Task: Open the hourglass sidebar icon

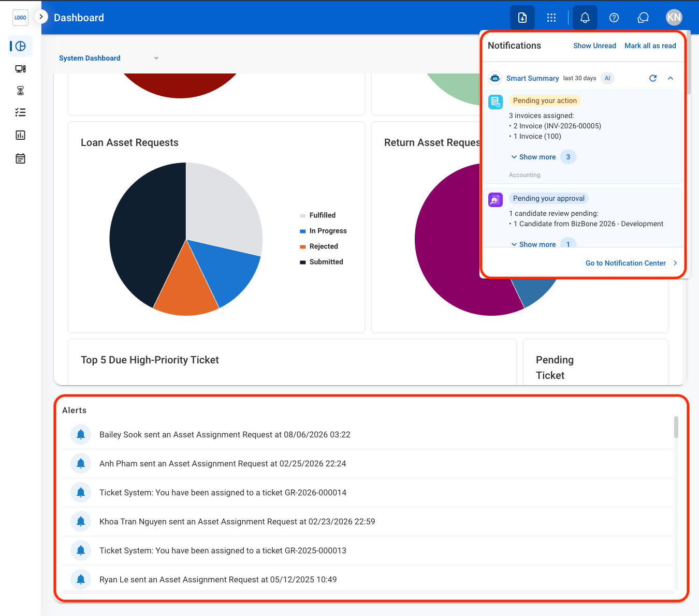Action: tap(21, 91)
